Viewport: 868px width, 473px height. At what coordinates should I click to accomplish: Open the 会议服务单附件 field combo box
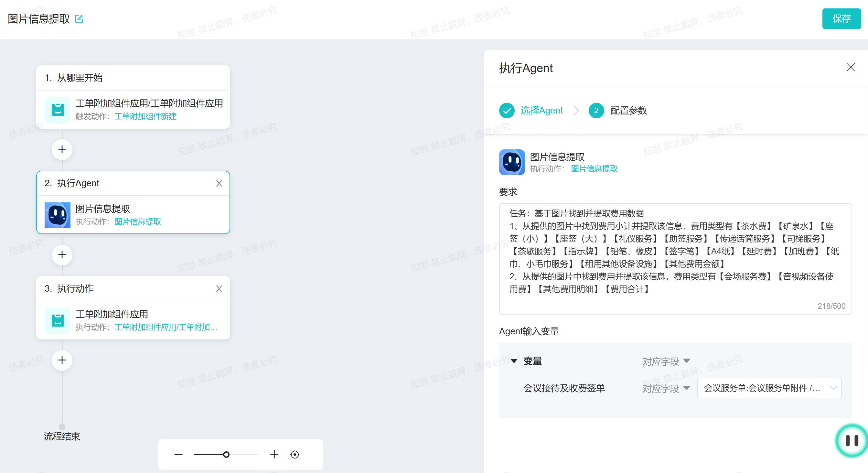tap(769, 388)
